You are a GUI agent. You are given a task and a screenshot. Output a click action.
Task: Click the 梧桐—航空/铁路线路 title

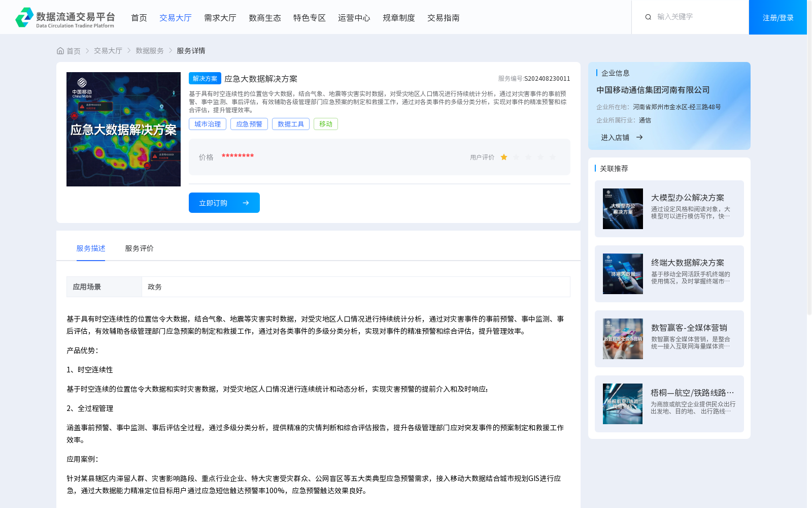click(692, 393)
